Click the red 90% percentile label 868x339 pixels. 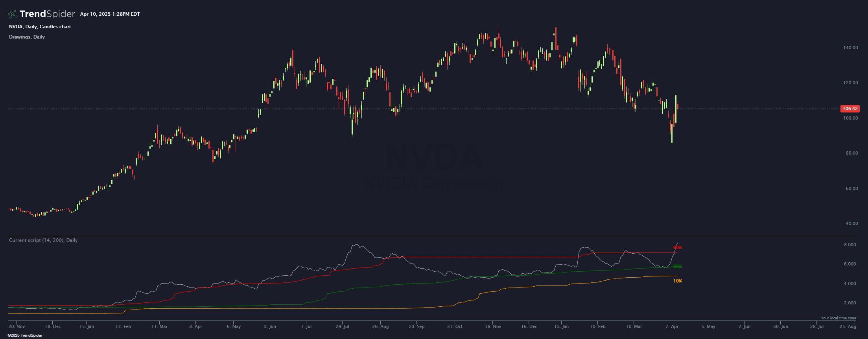point(677,248)
